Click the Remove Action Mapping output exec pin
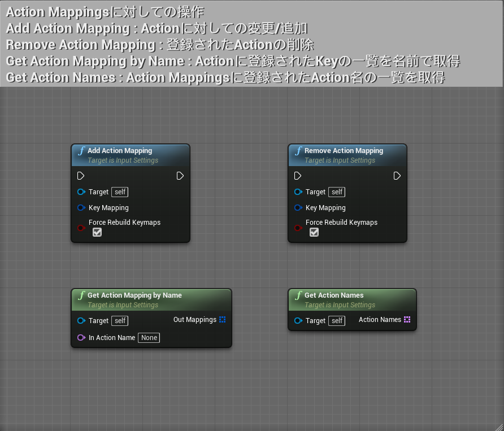Screen dimensions: 504x431 [x=397, y=176]
